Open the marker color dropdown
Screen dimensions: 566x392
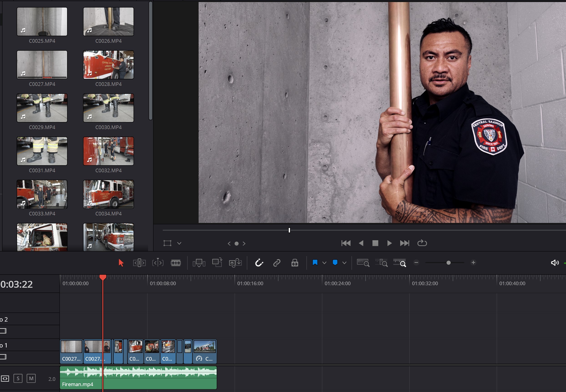(344, 263)
